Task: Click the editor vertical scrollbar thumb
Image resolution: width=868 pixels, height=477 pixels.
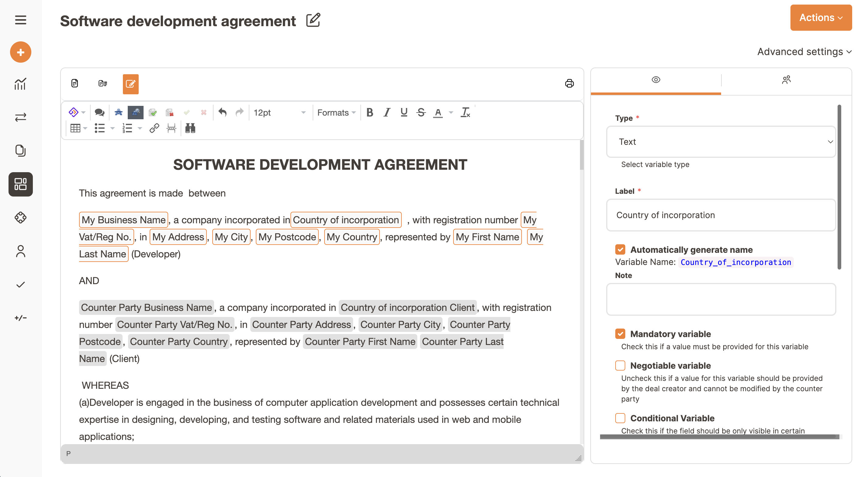Action: 581,155
